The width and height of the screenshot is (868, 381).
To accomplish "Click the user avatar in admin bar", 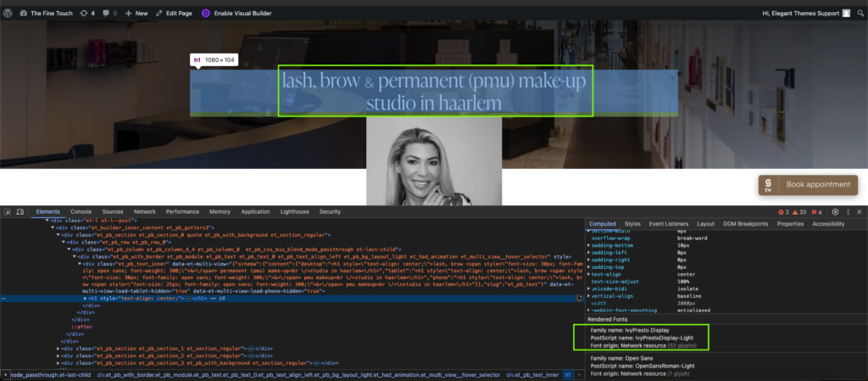I will point(846,14).
